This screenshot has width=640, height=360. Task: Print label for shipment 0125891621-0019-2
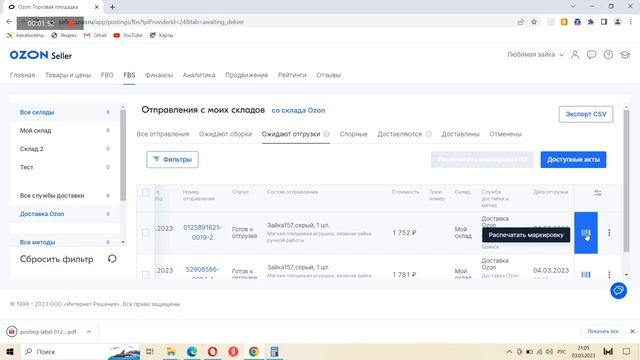click(586, 233)
